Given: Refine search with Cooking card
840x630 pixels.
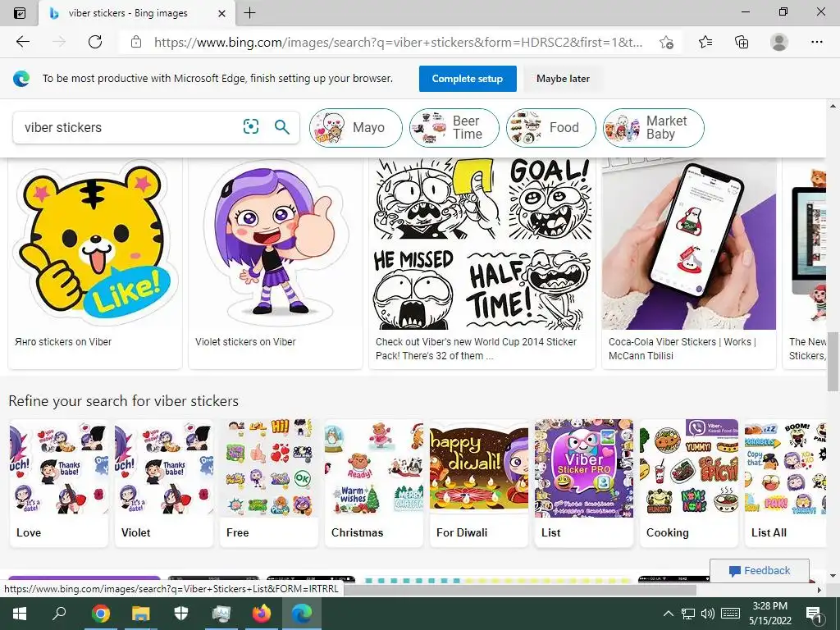Looking at the screenshot, I should [689, 482].
